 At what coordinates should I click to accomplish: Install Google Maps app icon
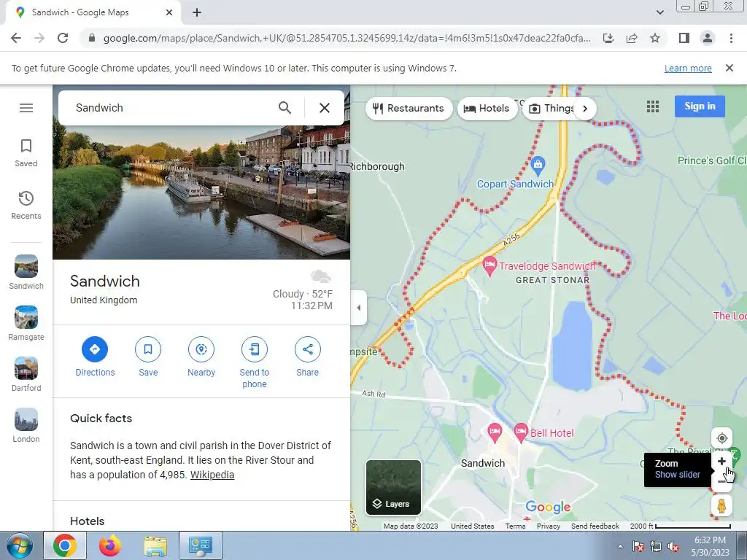[x=608, y=38]
